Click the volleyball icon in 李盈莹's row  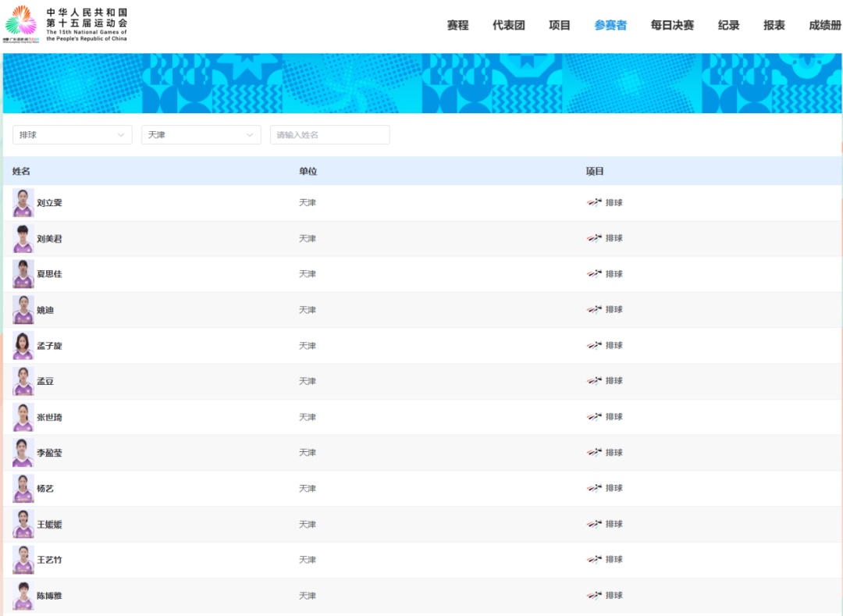594,453
